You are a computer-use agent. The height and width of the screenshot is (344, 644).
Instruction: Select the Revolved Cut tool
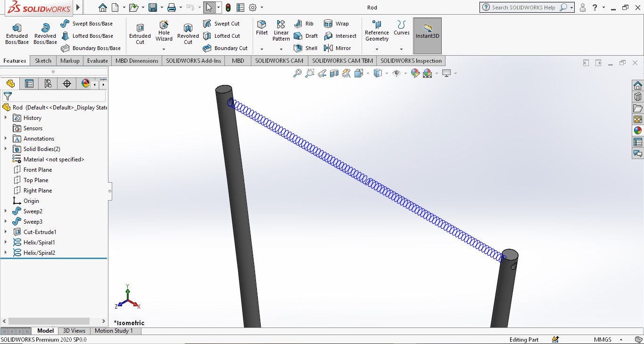click(188, 34)
